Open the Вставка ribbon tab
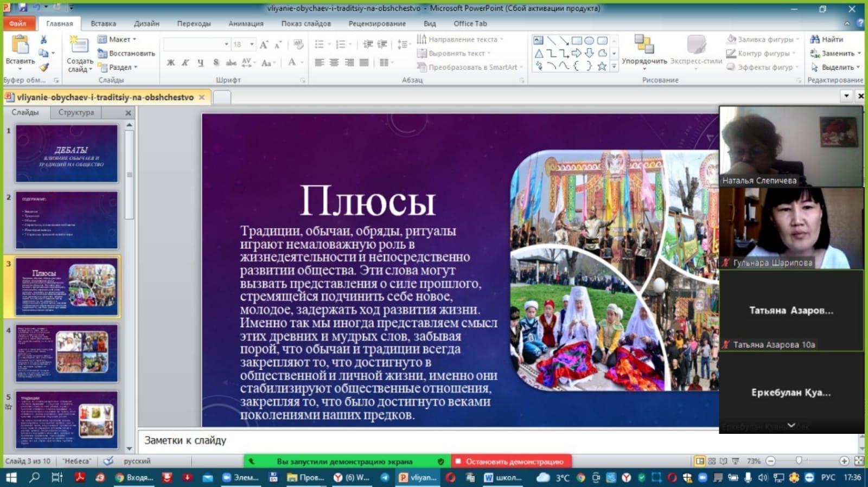868x487 pixels. point(103,23)
